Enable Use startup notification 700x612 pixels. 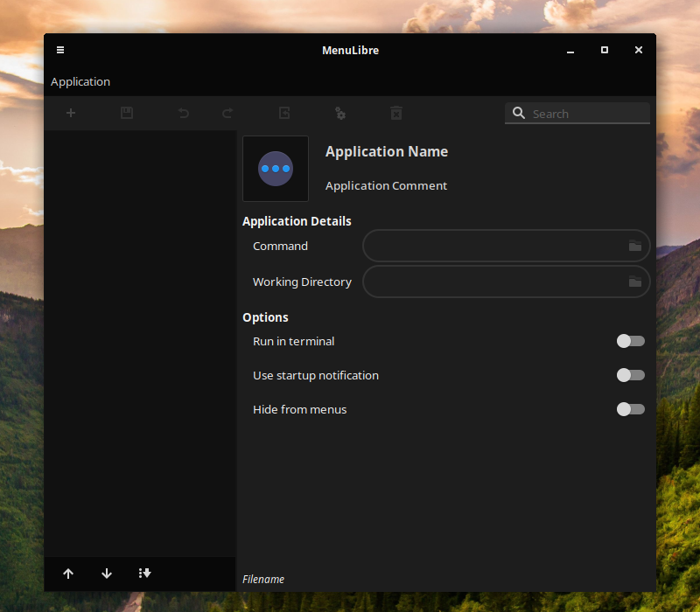[630, 375]
